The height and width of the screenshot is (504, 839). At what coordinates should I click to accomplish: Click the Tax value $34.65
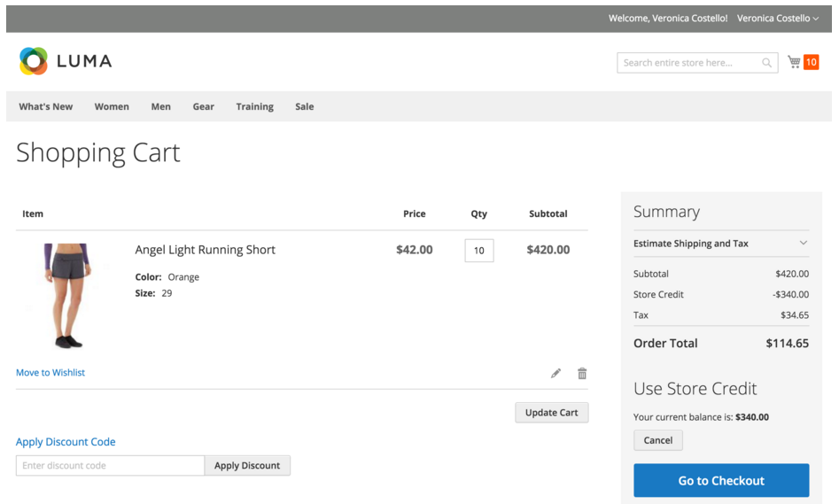(795, 315)
